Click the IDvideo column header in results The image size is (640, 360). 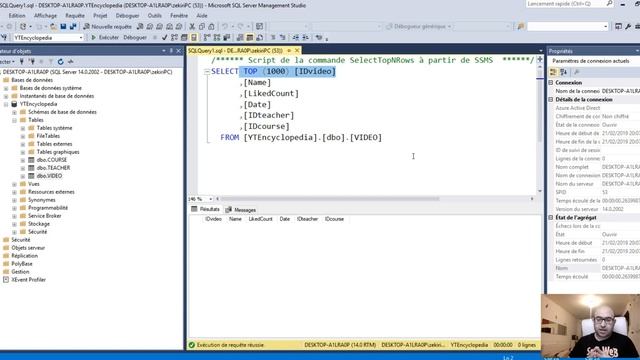[213, 219]
